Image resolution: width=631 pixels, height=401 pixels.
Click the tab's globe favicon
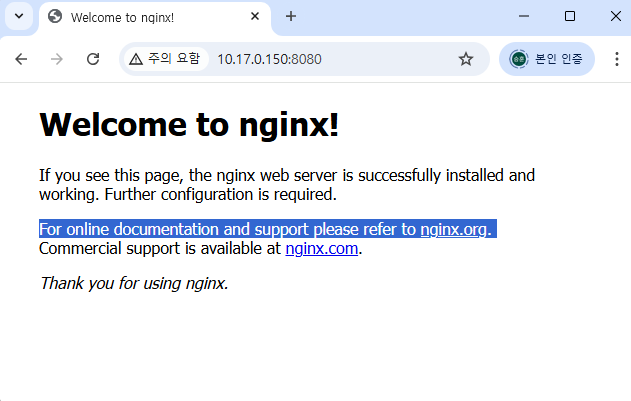55,17
